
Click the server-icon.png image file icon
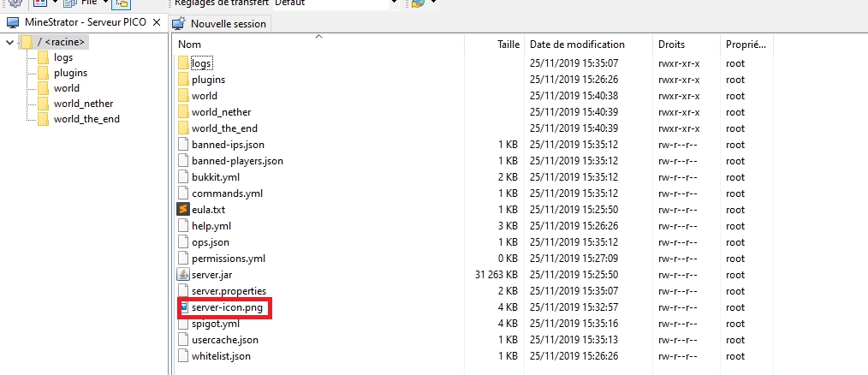coord(183,307)
